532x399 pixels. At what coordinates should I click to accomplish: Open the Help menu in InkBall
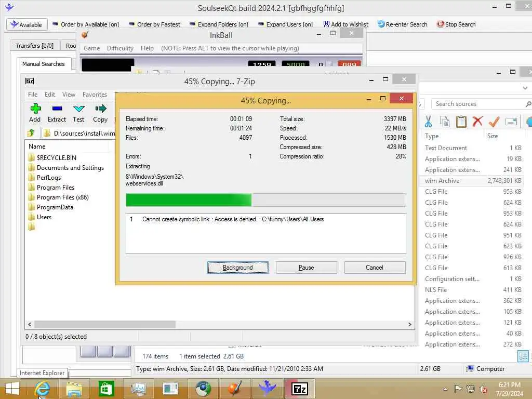(147, 48)
